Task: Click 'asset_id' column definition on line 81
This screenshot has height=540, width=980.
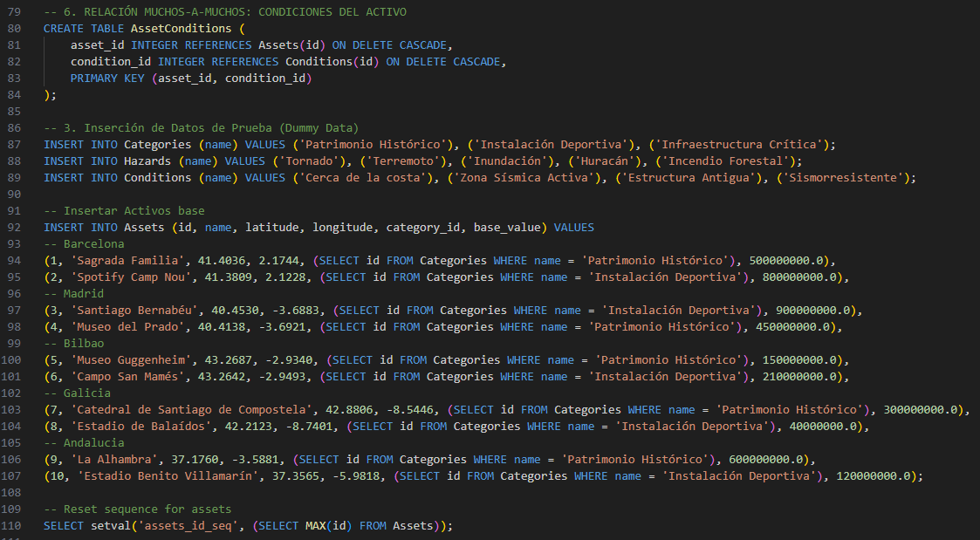Action: tap(98, 45)
